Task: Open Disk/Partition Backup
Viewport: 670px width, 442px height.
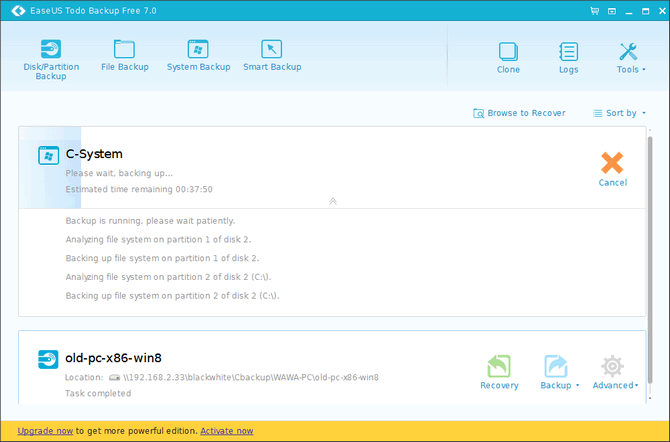Action: [51, 59]
